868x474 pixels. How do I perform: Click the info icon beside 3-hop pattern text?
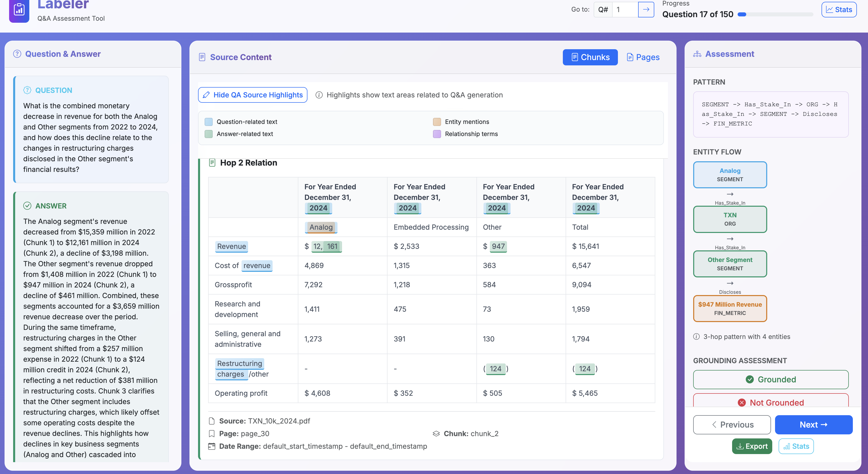coord(696,337)
